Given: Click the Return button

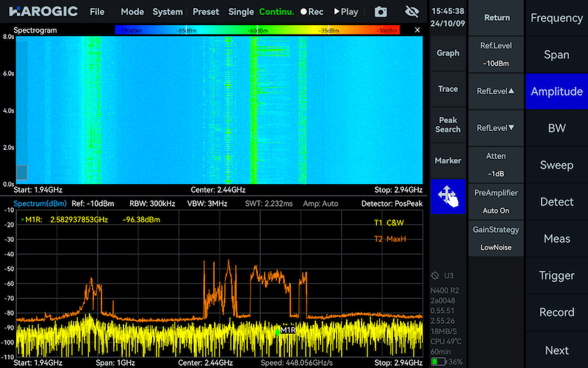Looking at the screenshot, I should [x=496, y=18].
